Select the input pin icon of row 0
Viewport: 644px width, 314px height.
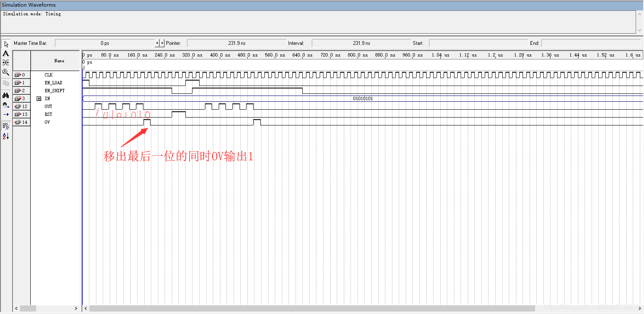[x=17, y=75]
